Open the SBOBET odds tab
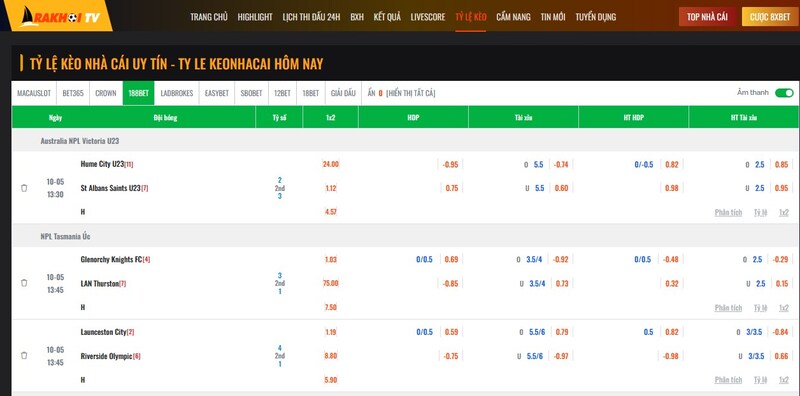 coord(251,93)
